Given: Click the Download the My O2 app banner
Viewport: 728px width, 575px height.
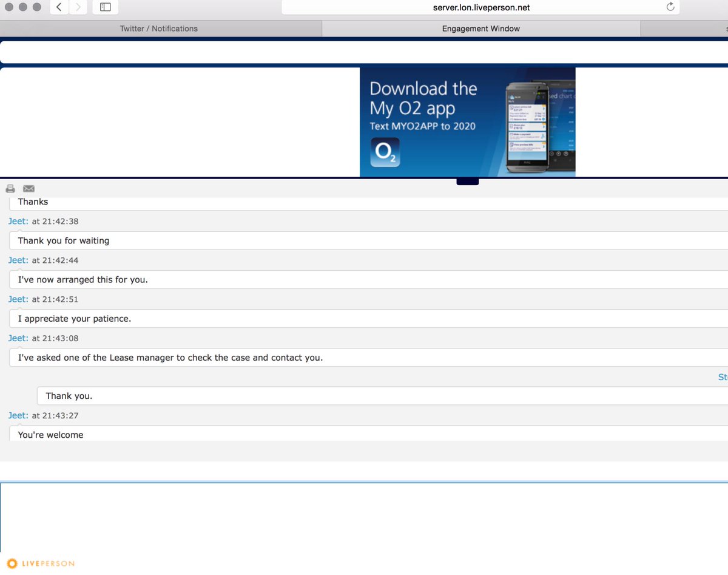Looking at the screenshot, I should (x=468, y=122).
